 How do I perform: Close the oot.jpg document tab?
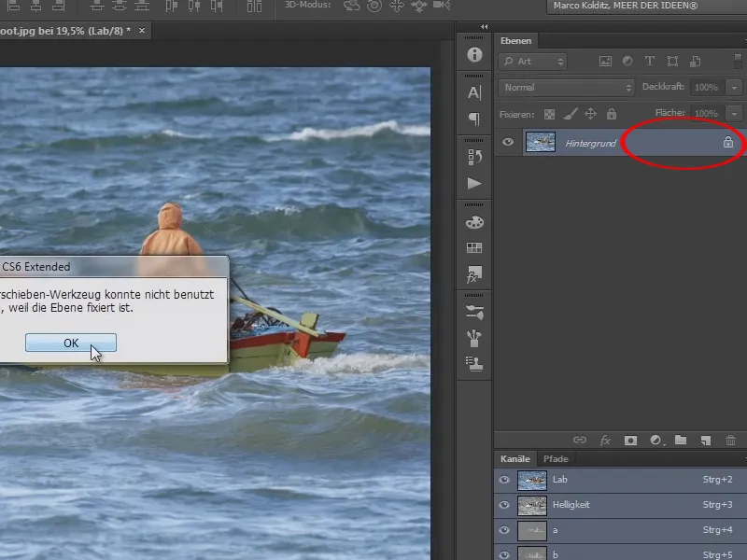pyautogui.click(x=142, y=31)
